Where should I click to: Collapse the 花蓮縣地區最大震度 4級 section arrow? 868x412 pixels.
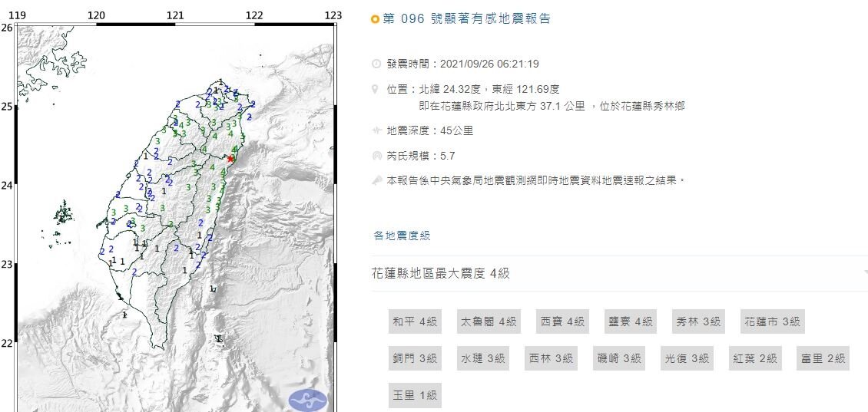pyautogui.click(x=865, y=273)
